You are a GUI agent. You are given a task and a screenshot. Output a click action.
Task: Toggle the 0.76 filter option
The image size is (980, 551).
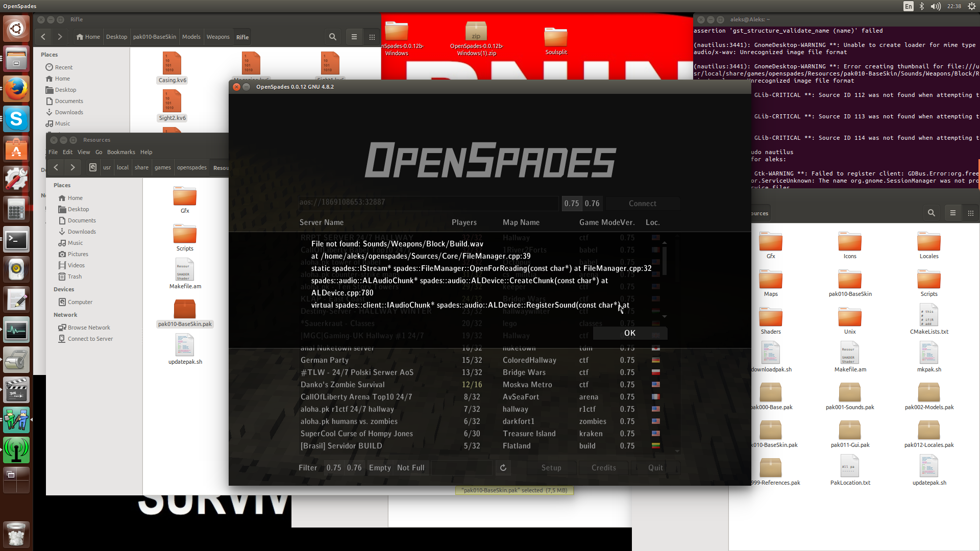(x=354, y=467)
